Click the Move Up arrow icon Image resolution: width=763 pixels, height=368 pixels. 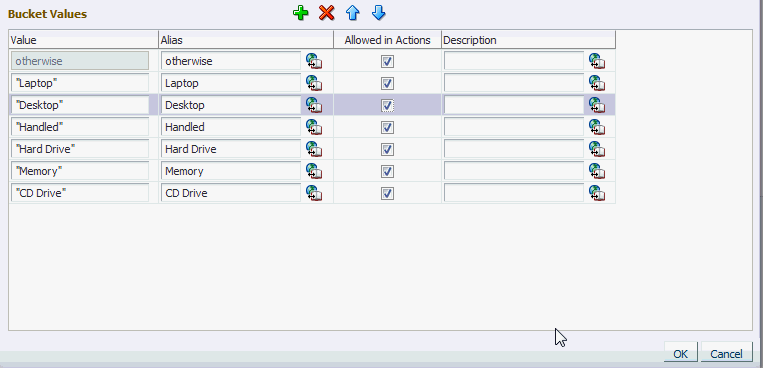353,13
